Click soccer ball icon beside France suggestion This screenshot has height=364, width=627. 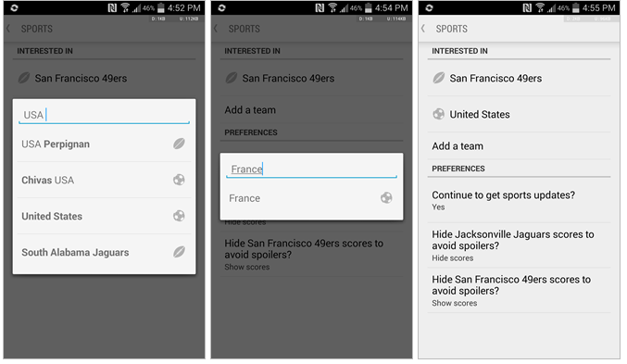386,197
